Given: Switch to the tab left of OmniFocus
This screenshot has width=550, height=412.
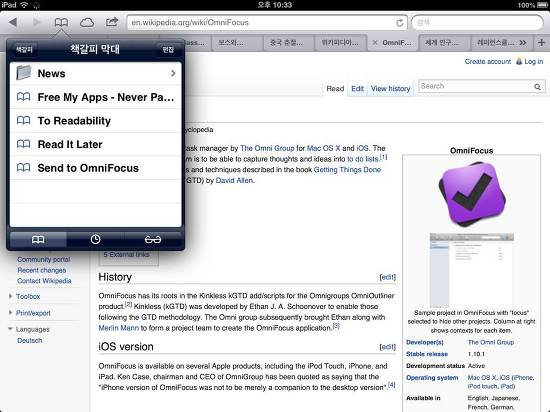Looking at the screenshot, I should 340,43.
